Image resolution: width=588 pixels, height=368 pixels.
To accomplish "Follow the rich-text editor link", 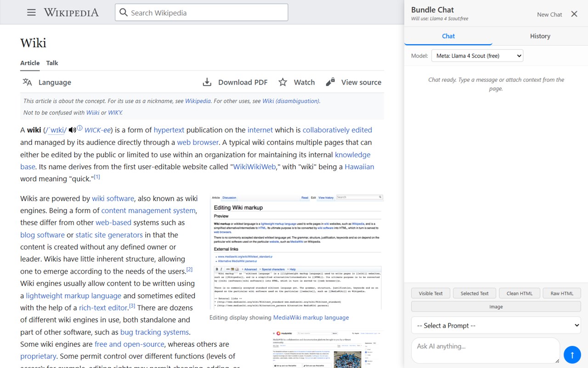I will click(x=103, y=307).
